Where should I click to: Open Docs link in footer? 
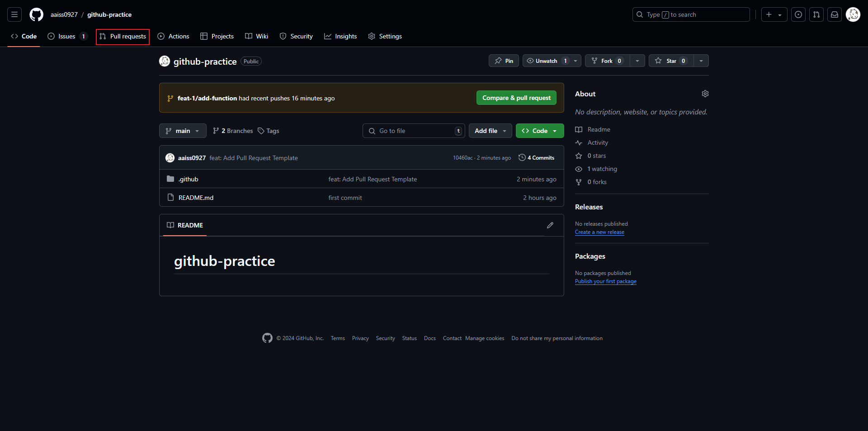[x=430, y=338]
